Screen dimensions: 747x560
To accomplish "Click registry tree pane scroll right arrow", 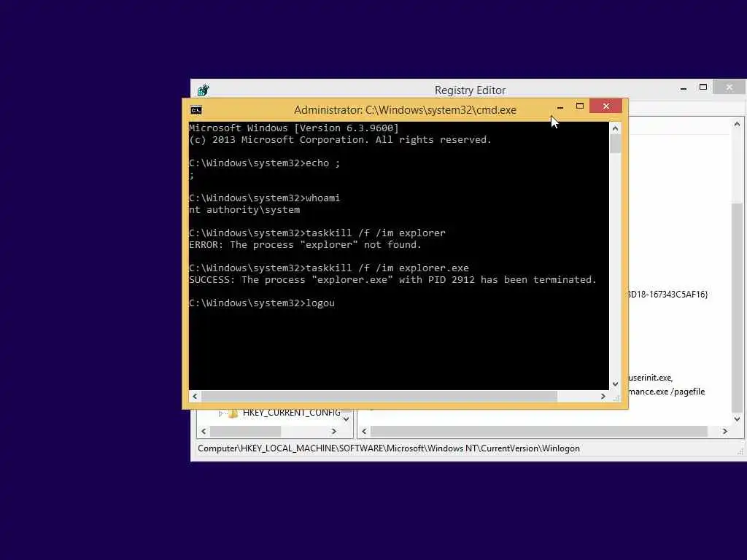I will 334,432.
